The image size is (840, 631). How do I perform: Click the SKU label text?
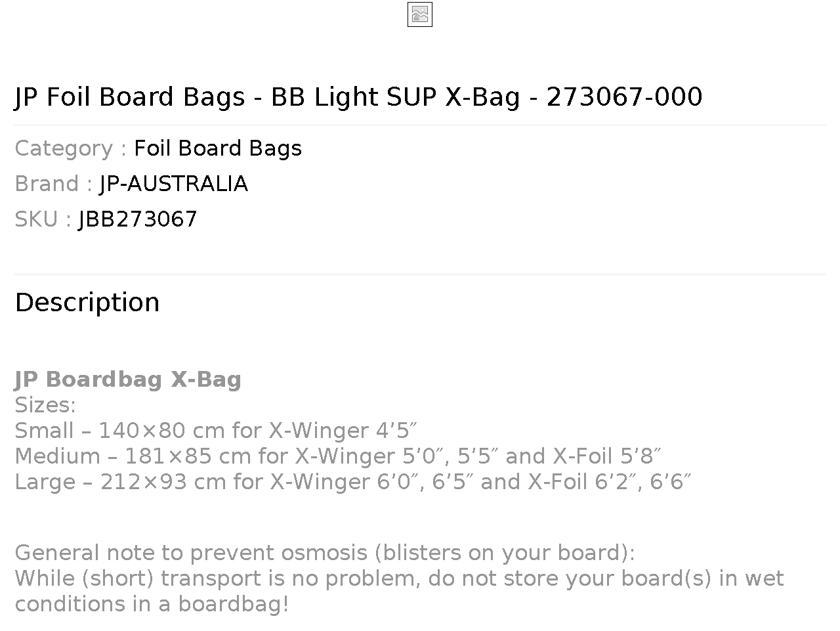coord(43,219)
